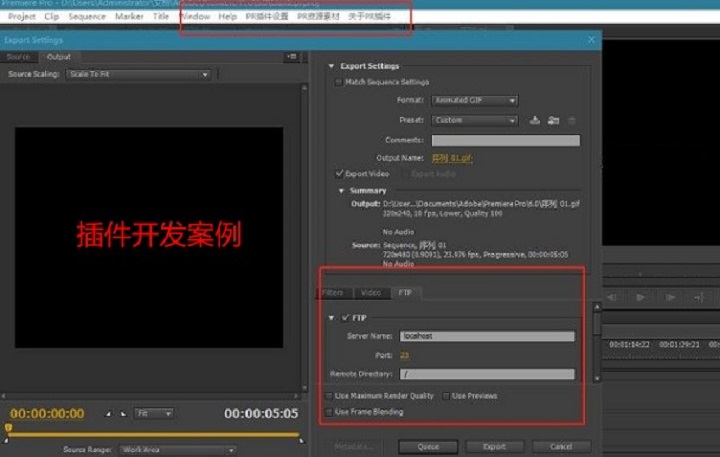This screenshot has height=457, width=720.
Task: Switch to the Source tab
Action: tap(18, 57)
